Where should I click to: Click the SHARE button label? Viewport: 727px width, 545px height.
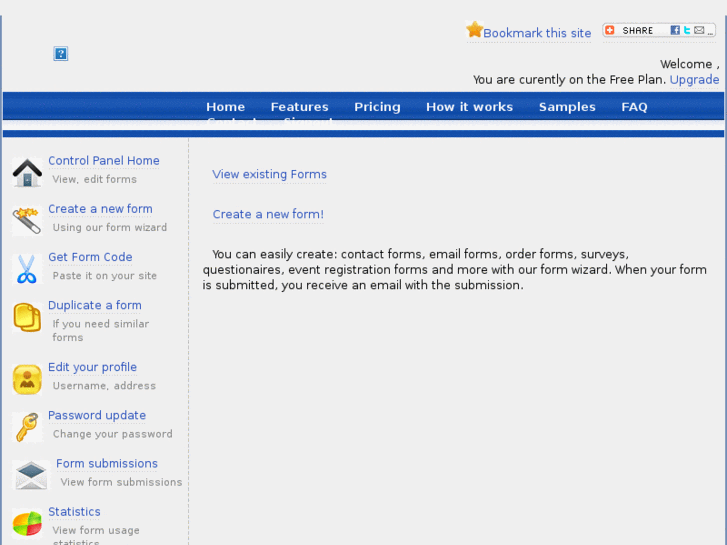[x=638, y=31]
